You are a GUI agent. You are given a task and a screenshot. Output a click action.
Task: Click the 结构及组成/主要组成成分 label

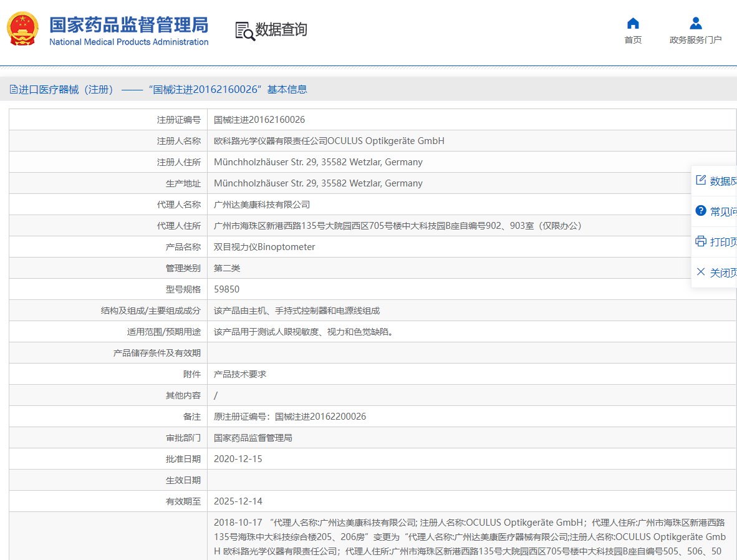point(151,311)
